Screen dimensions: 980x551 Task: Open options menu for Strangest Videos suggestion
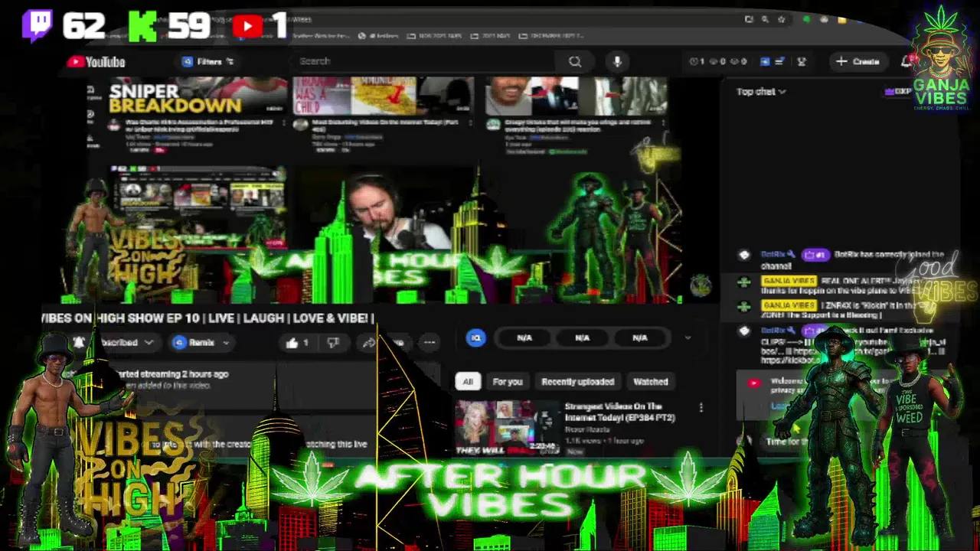point(701,408)
